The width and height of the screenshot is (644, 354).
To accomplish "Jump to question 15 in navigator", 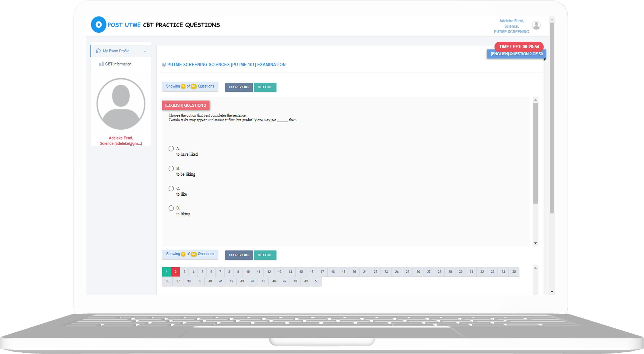I will click(301, 272).
